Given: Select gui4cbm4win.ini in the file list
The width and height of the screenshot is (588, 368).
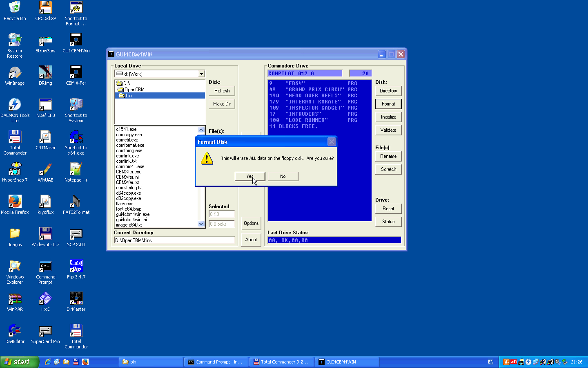Looking at the screenshot, I should (x=131, y=220).
